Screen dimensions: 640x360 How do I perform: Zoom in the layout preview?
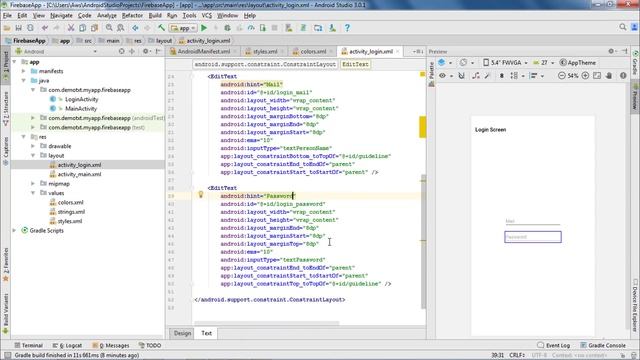(585, 76)
